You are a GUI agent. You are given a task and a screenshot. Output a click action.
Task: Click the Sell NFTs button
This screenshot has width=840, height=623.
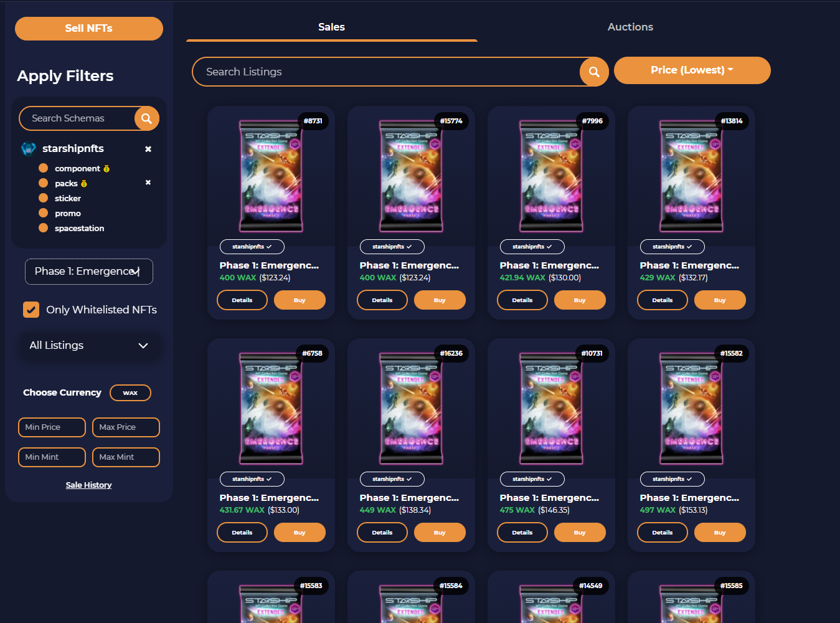tap(89, 29)
